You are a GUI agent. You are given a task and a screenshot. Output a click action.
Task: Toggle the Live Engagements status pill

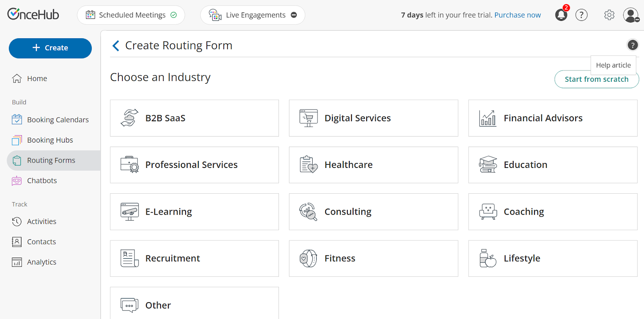[x=252, y=15]
